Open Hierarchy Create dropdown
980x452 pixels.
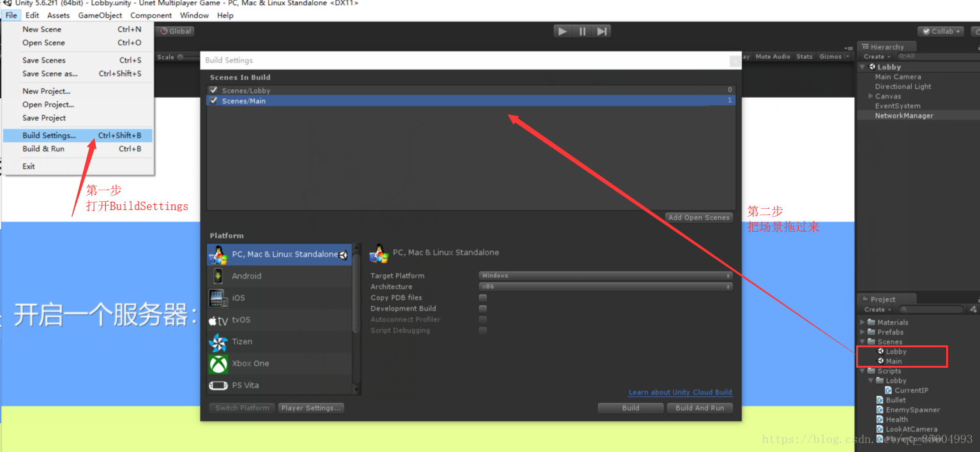click(877, 56)
